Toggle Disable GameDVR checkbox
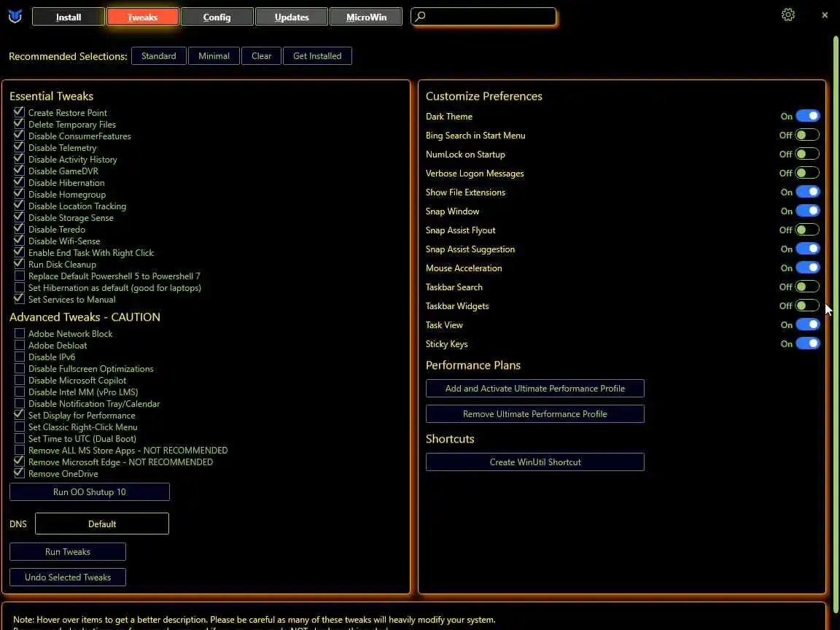Screen dimensions: 840x630 point(19,171)
